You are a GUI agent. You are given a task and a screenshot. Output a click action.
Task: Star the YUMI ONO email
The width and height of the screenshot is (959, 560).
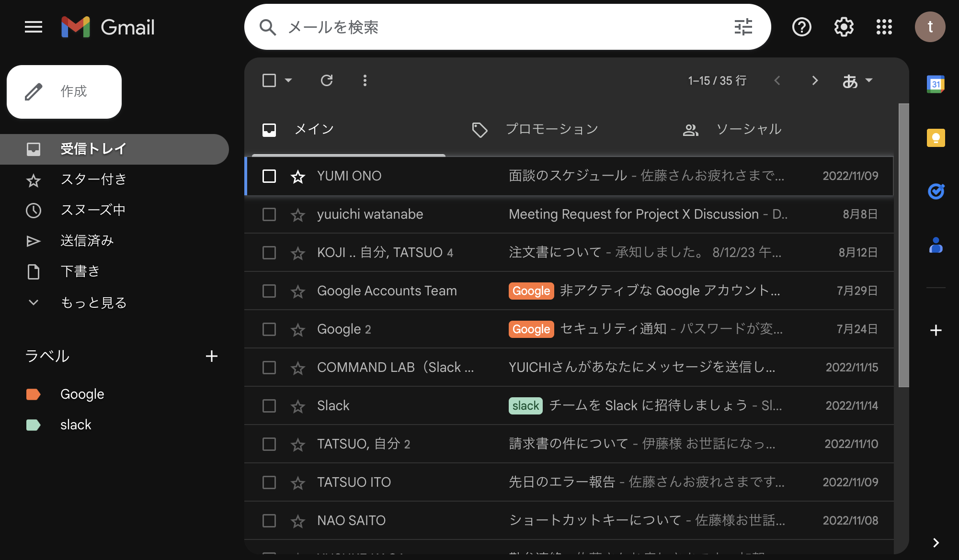(x=297, y=176)
